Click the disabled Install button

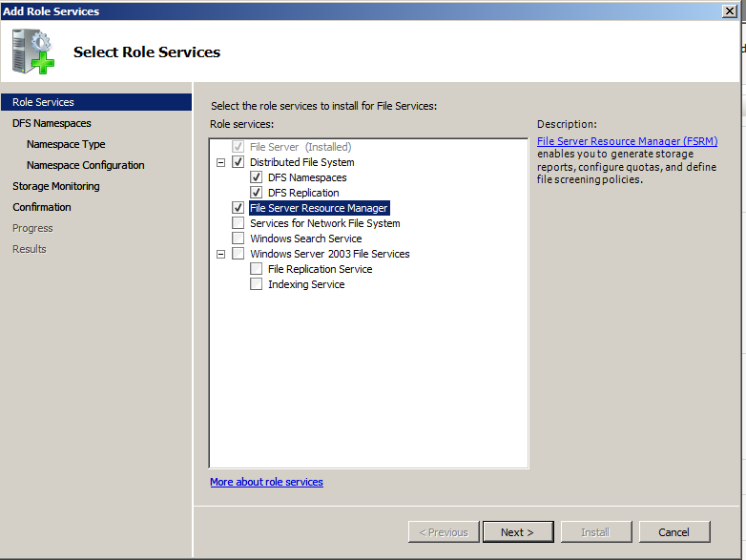click(596, 532)
